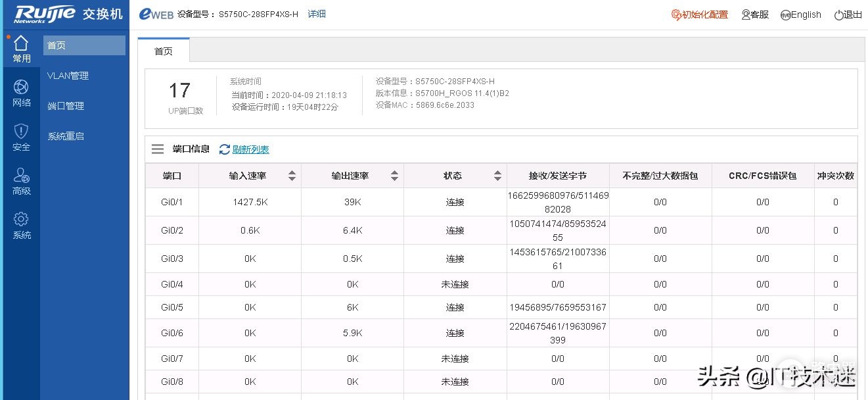Click the 刷新列表 link

[251, 149]
